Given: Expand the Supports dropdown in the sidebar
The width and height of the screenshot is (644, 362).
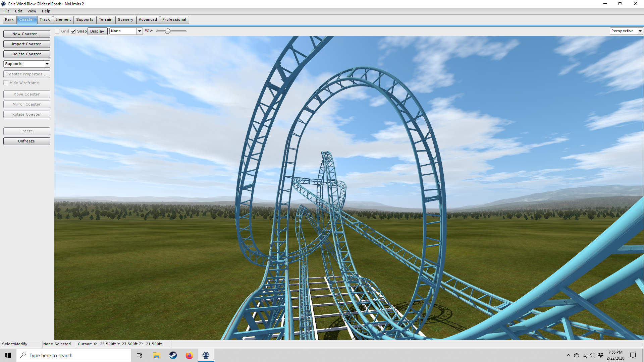Looking at the screenshot, I should (x=47, y=64).
